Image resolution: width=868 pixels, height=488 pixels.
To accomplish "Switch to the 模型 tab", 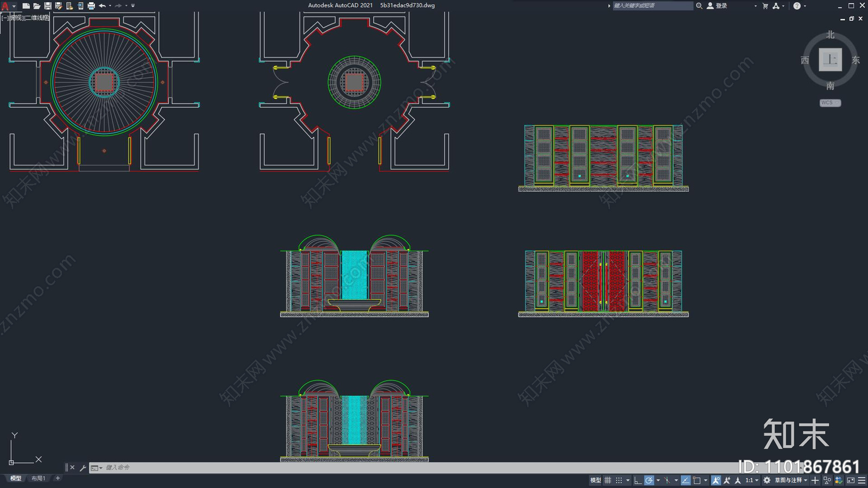I will [x=16, y=478].
